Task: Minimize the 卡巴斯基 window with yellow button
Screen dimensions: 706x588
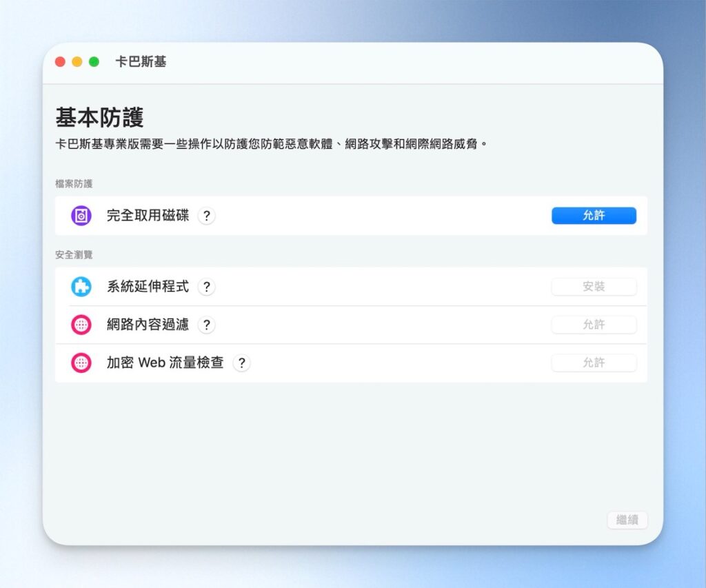Action: point(77,61)
